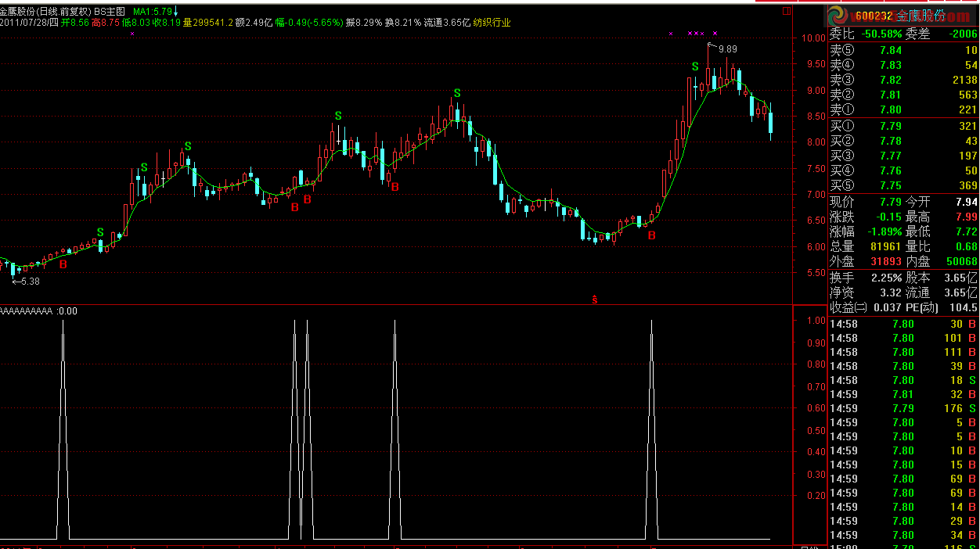This screenshot has width=980, height=549.
Task: Click the 10.00 level on the price axis
Action: (813, 38)
